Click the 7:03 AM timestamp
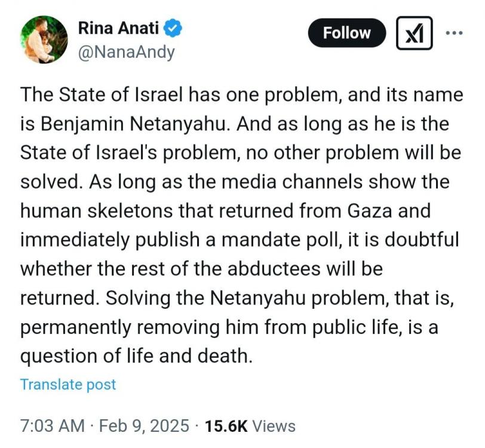The height and width of the screenshot is (448, 485). [53, 426]
